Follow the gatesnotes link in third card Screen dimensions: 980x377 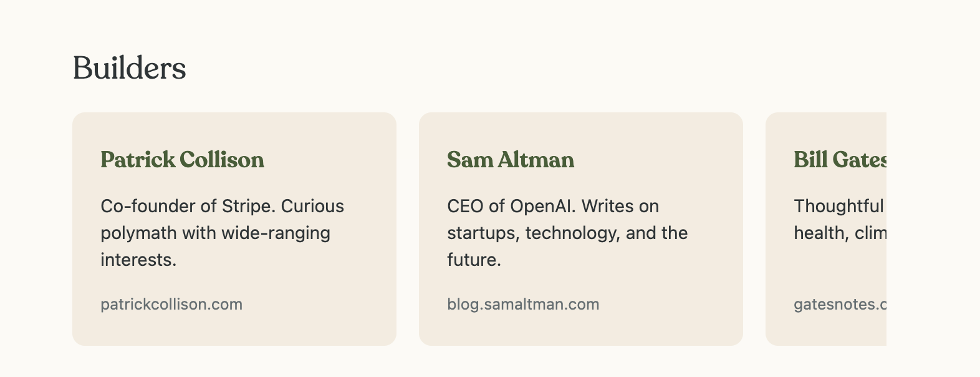(839, 305)
